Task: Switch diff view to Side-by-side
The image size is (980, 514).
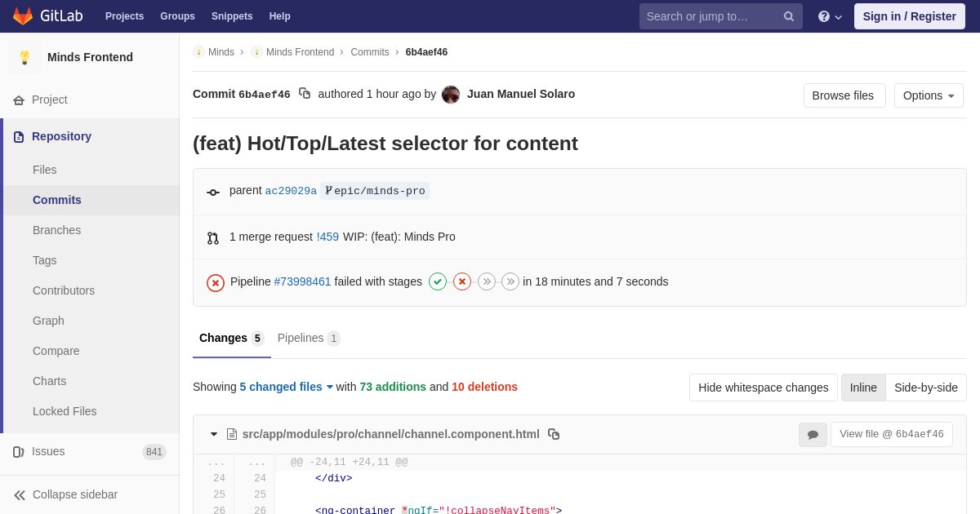Action: [925, 388]
